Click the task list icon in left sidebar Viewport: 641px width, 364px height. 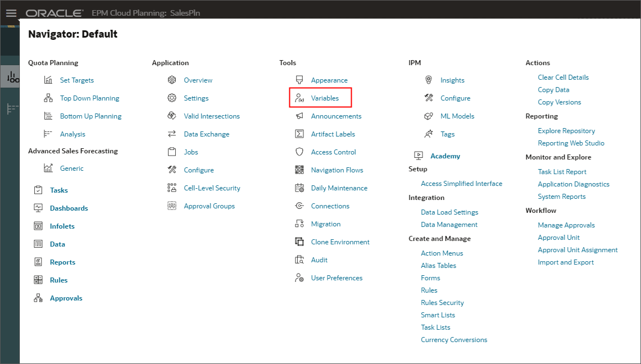[x=10, y=108]
